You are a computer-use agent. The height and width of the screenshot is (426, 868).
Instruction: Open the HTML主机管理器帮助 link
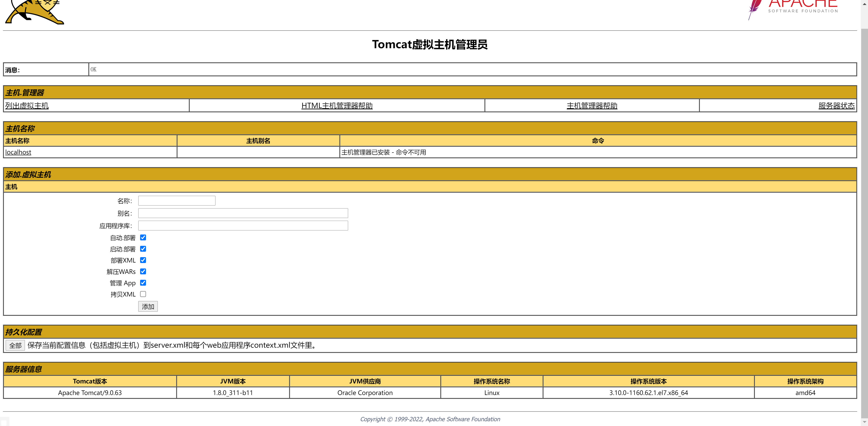[337, 105]
